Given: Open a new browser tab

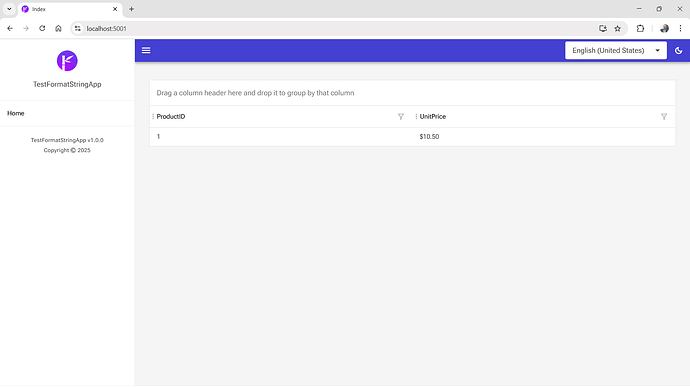Looking at the screenshot, I should [x=131, y=9].
